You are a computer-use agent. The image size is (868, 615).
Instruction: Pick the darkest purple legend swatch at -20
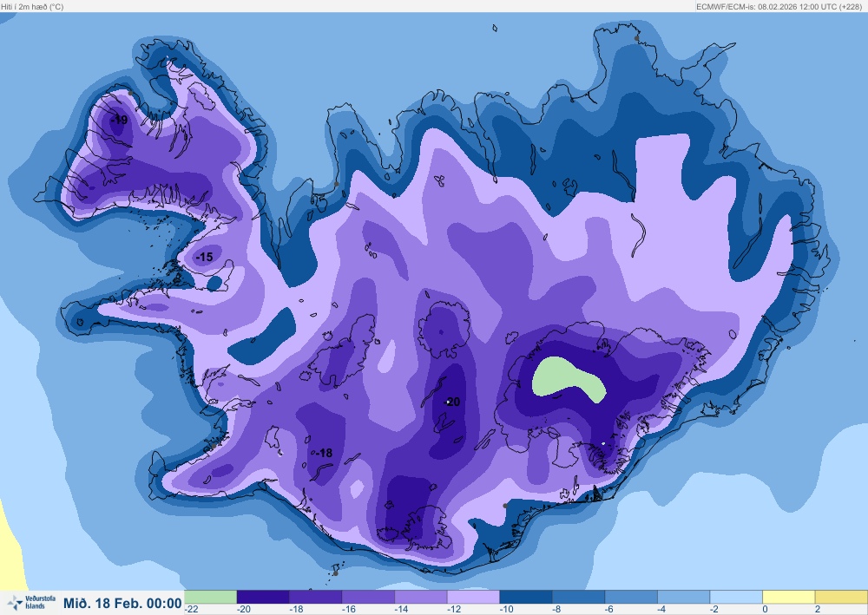[x=263, y=597]
